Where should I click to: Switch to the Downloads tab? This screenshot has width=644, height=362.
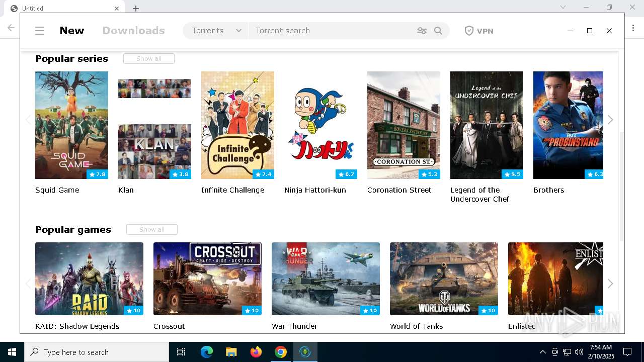134,31
